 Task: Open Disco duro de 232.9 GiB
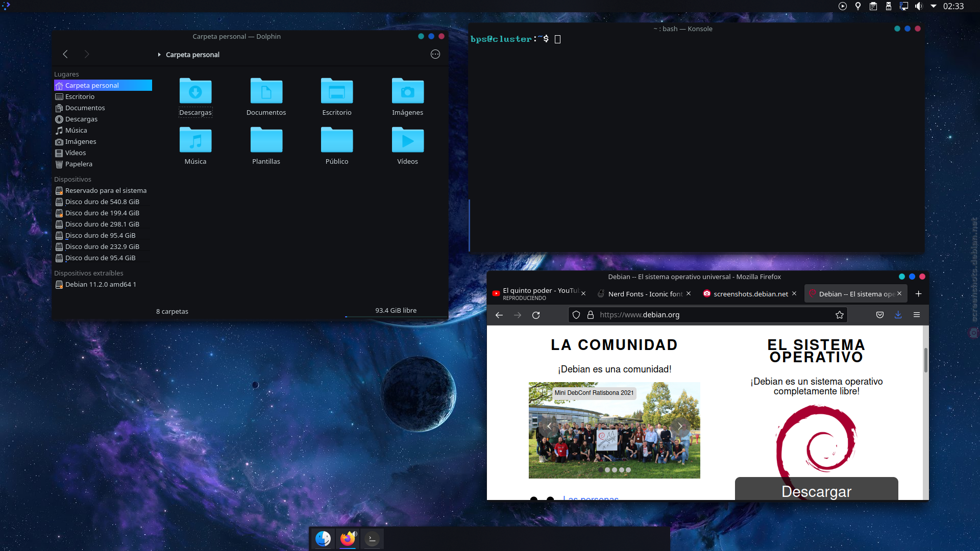[103, 246]
